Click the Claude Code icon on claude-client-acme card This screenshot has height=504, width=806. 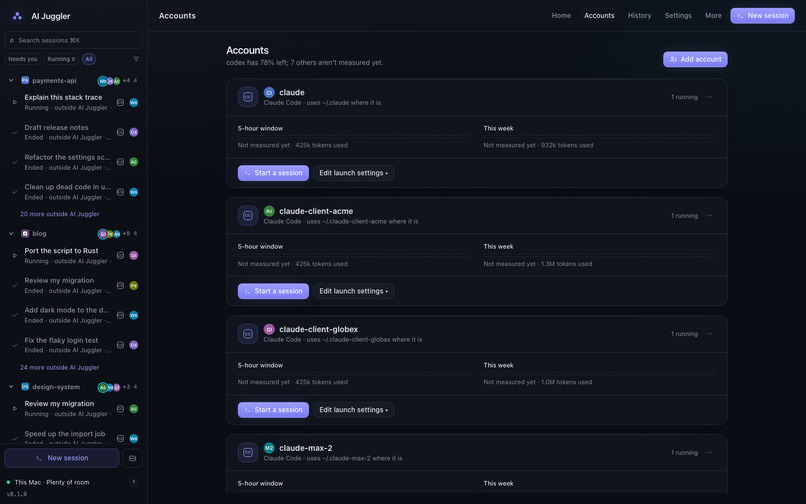click(x=248, y=216)
